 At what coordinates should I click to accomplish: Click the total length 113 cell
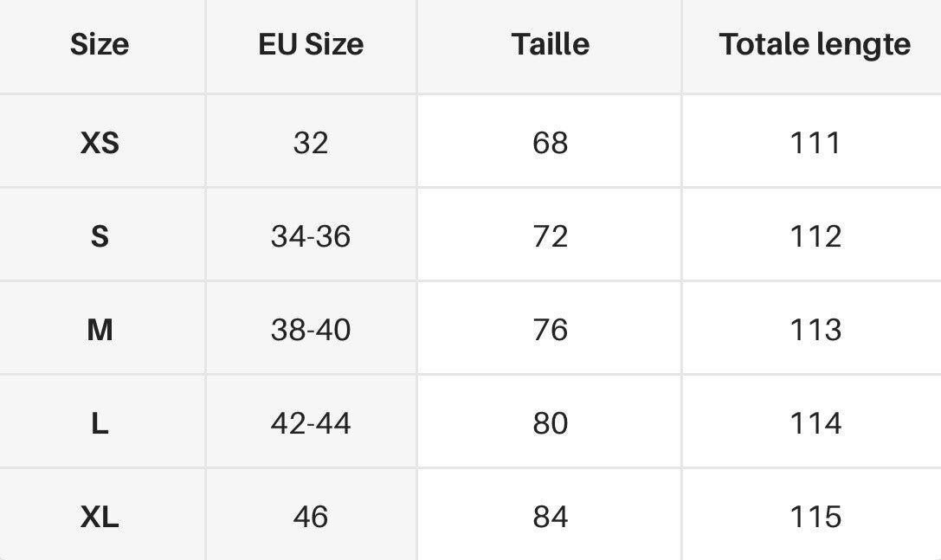(815, 330)
